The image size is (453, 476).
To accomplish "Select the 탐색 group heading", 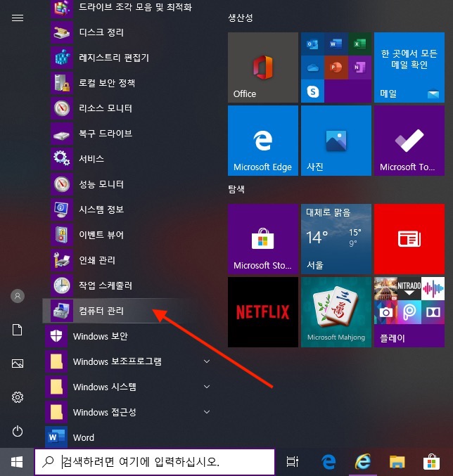I will [x=236, y=189].
